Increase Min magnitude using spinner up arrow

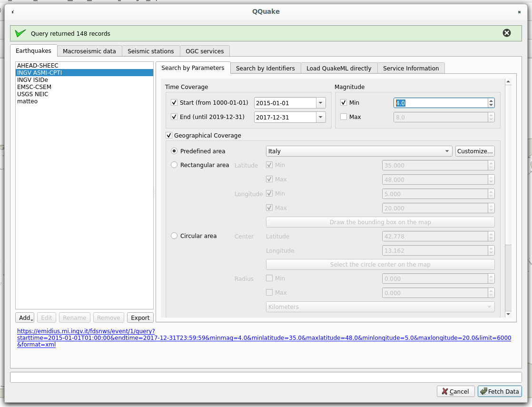[491, 100]
